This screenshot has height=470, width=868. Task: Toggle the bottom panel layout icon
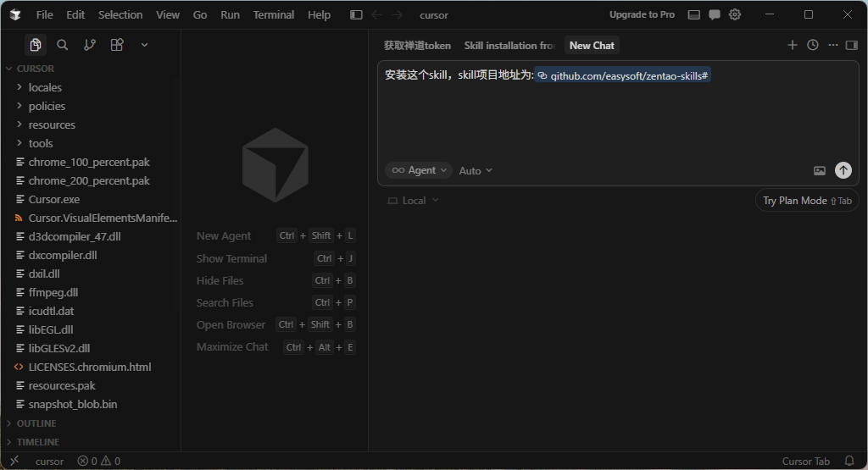click(694, 15)
